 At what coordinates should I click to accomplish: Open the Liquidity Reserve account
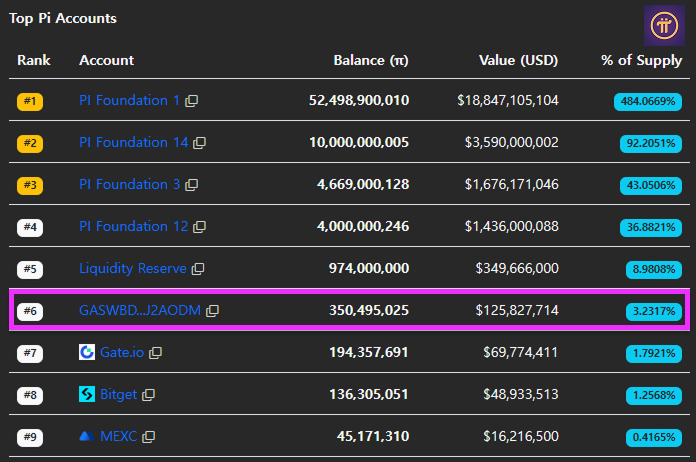[x=133, y=269]
